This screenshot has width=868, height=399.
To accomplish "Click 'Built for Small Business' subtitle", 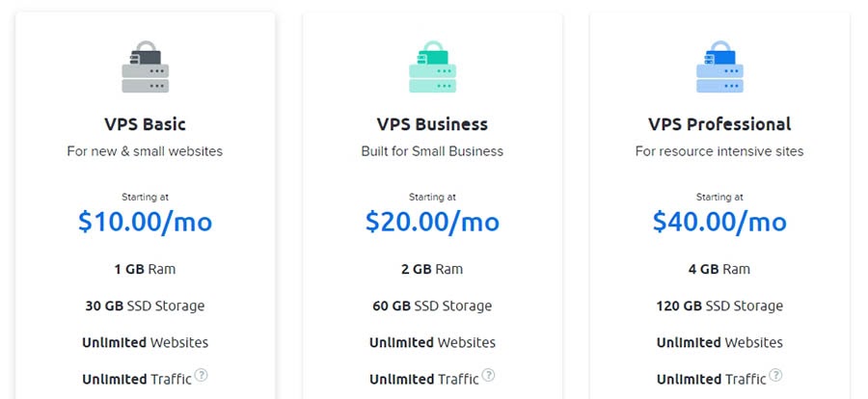I will (x=432, y=151).
